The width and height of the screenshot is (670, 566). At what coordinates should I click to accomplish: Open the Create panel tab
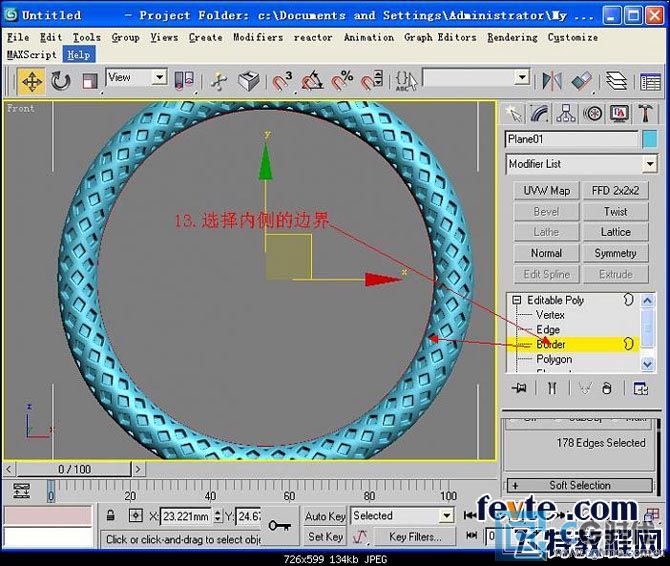514,114
